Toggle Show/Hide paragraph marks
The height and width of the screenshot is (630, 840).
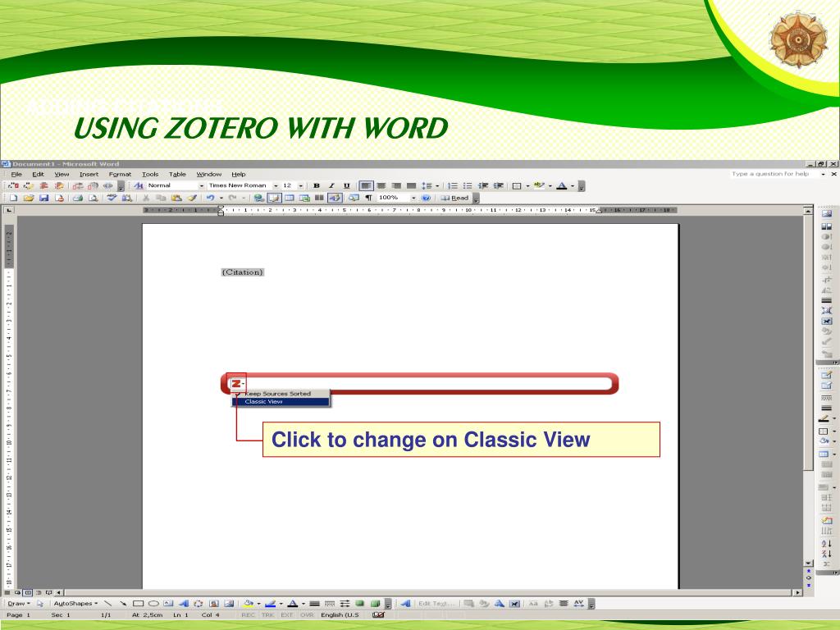(x=368, y=199)
